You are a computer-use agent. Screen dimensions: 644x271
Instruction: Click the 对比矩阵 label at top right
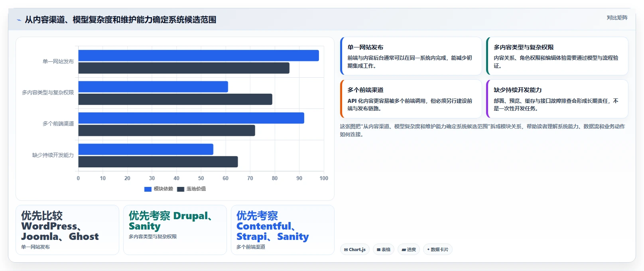tap(617, 18)
